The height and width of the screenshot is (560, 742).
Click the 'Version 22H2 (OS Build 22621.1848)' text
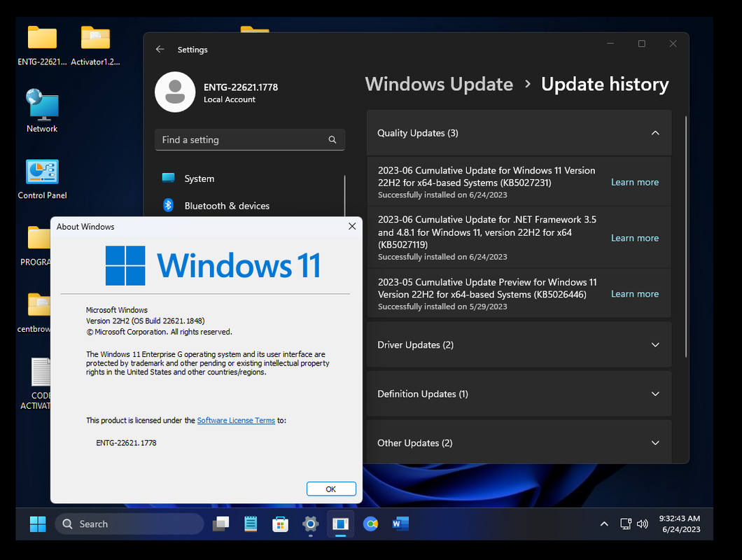146,321
